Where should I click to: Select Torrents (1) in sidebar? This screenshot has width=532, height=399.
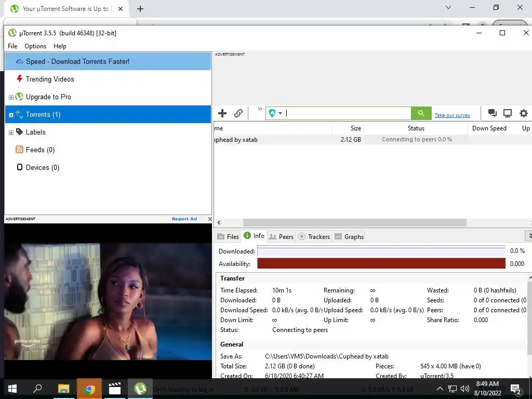108,114
